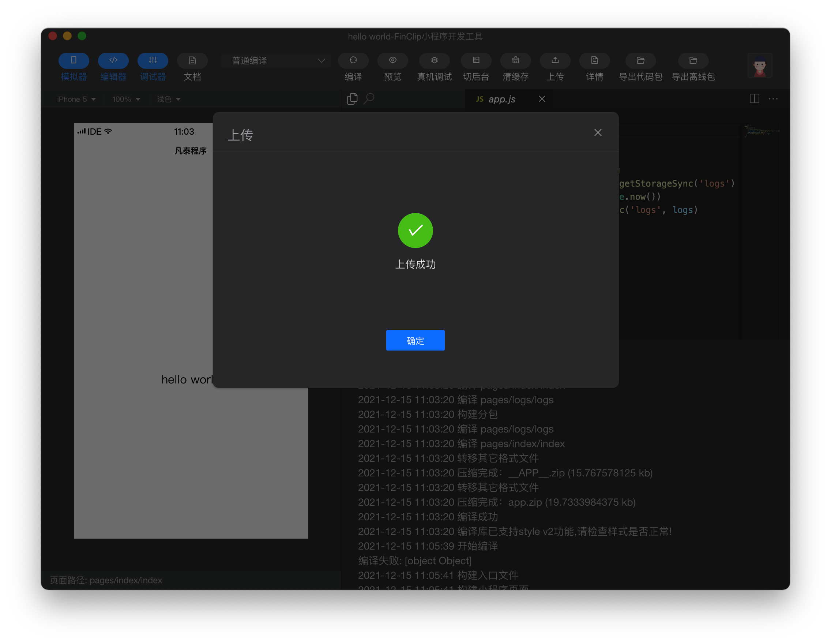Screen dimensions: 831x644
Task: Click the 上传 upload toolbar icon
Action: (555, 60)
